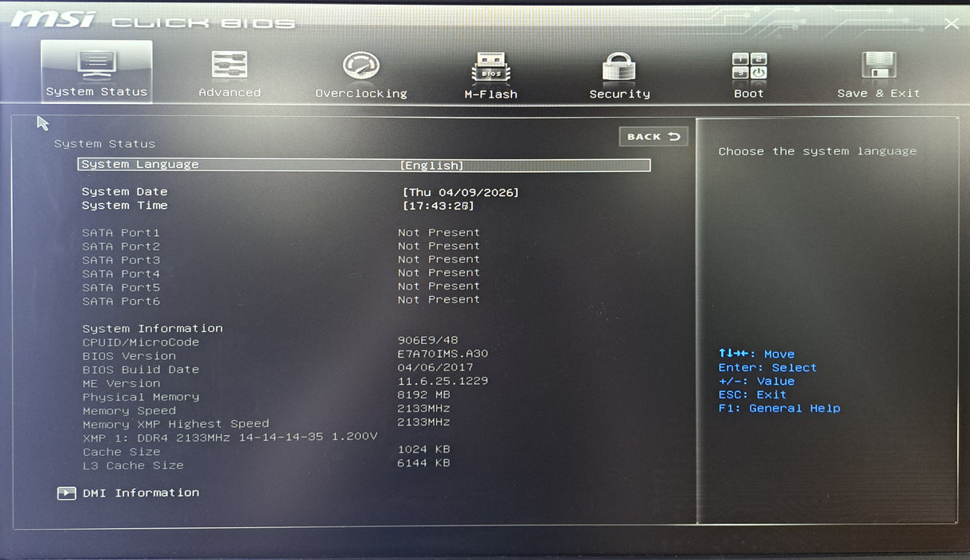The image size is (970, 560).
Task: Open the Security padlock icon
Action: pos(619,67)
